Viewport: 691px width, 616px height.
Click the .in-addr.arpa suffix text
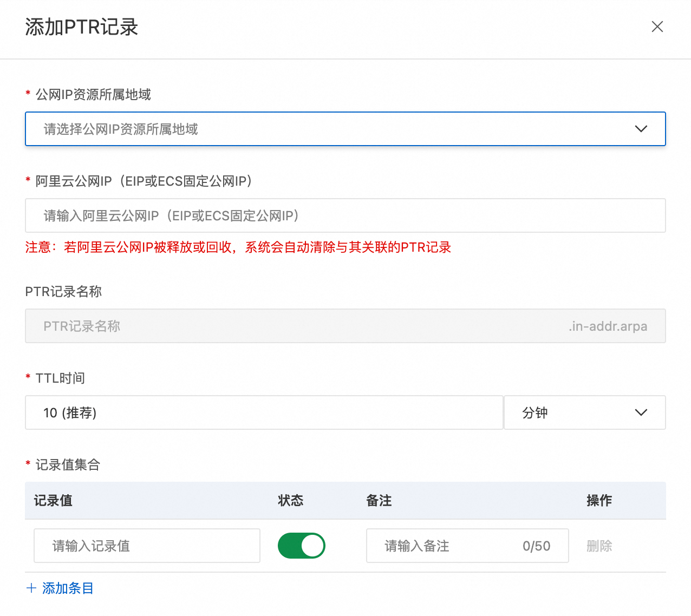(x=608, y=326)
